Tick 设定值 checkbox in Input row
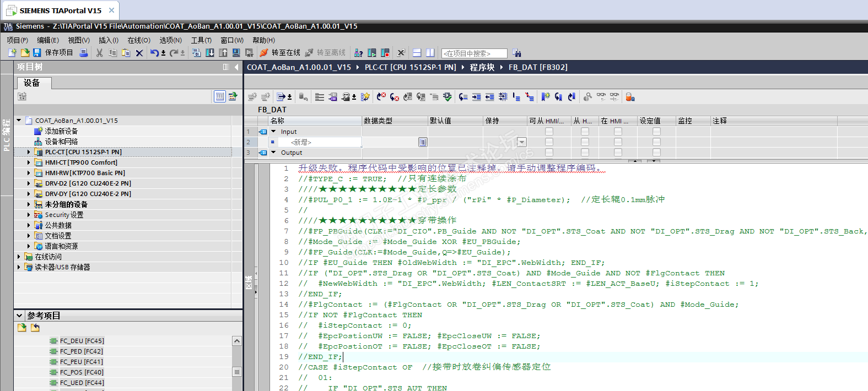This screenshot has height=391, width=868. click(x=656, y=132)
